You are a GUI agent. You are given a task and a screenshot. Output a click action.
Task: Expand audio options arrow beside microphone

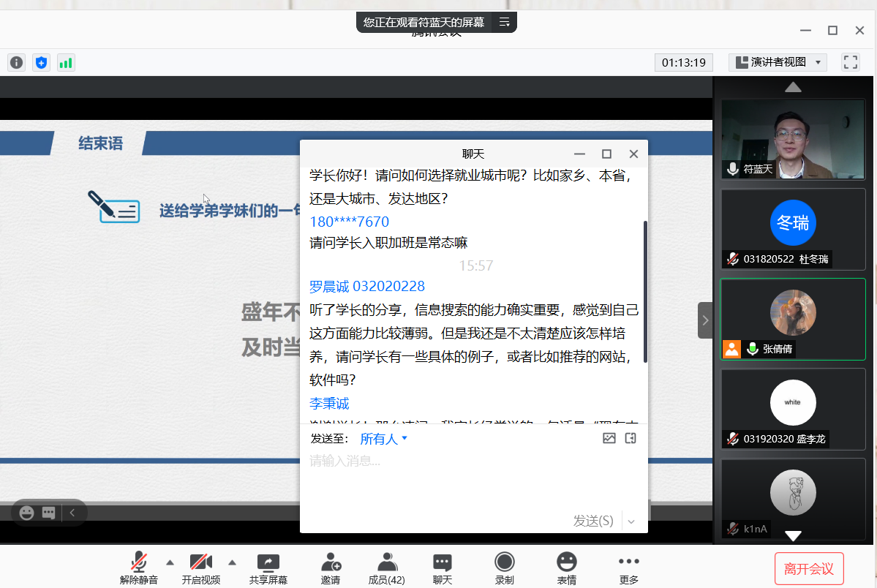[x=170, y=562]
